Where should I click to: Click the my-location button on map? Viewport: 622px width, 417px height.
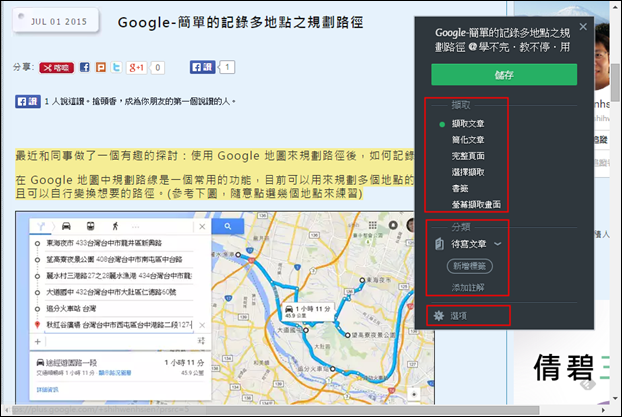click(x=414, y=394)
